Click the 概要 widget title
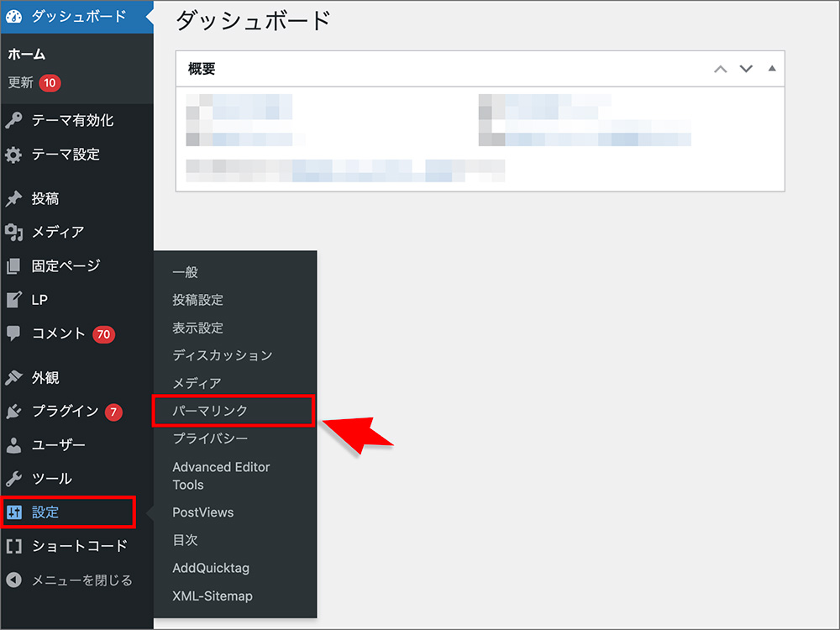 [202, 69]
